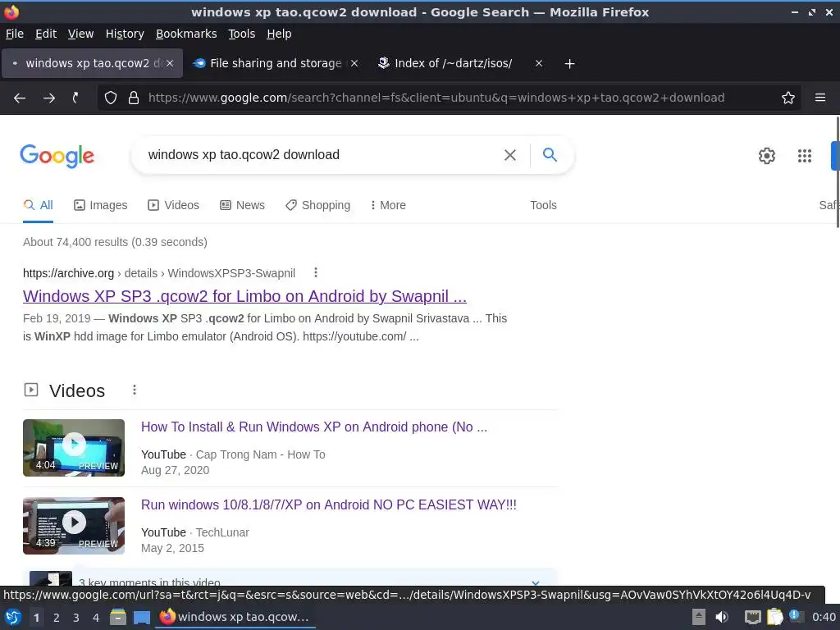Open the Help menu

279,34
